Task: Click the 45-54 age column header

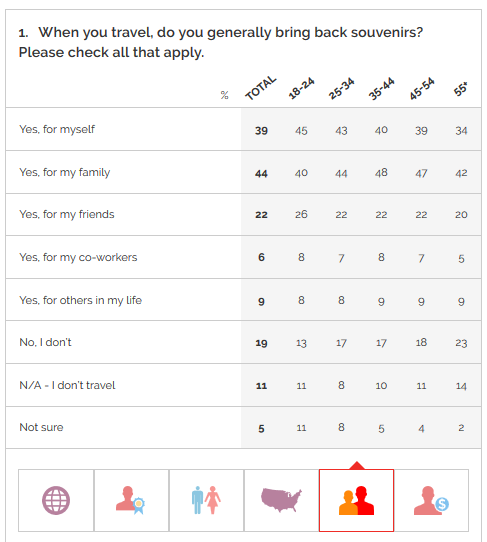Action: click(421, 88)
